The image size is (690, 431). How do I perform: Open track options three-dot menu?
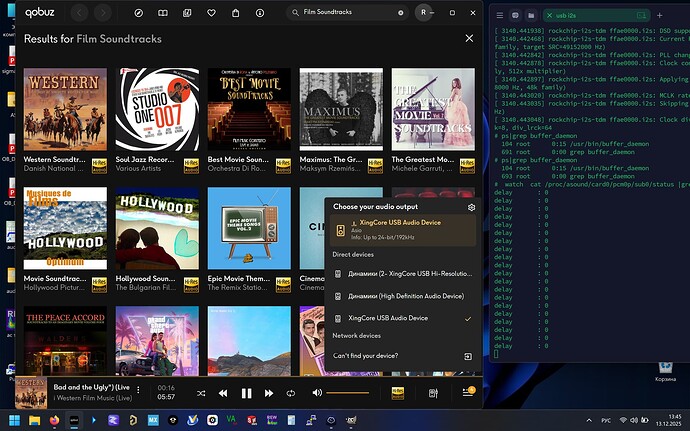138,390
